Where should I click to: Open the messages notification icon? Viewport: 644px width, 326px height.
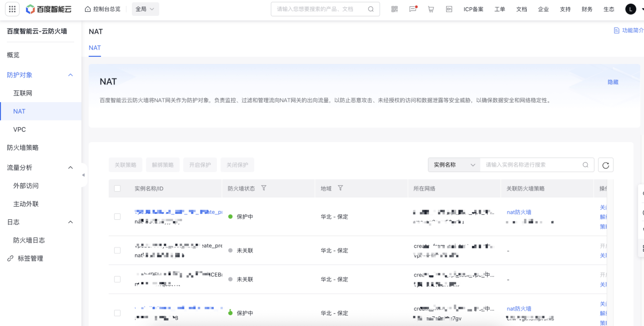tap(413, 9)
